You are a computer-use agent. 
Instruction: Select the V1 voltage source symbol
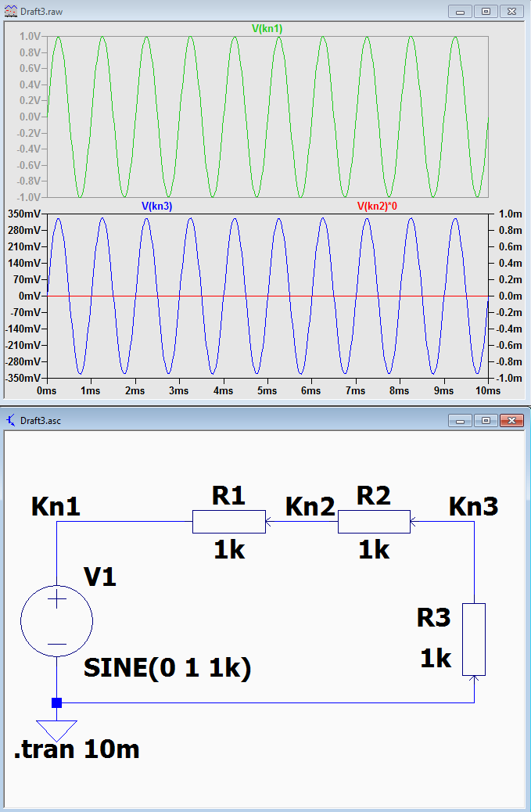pos(57,621)
